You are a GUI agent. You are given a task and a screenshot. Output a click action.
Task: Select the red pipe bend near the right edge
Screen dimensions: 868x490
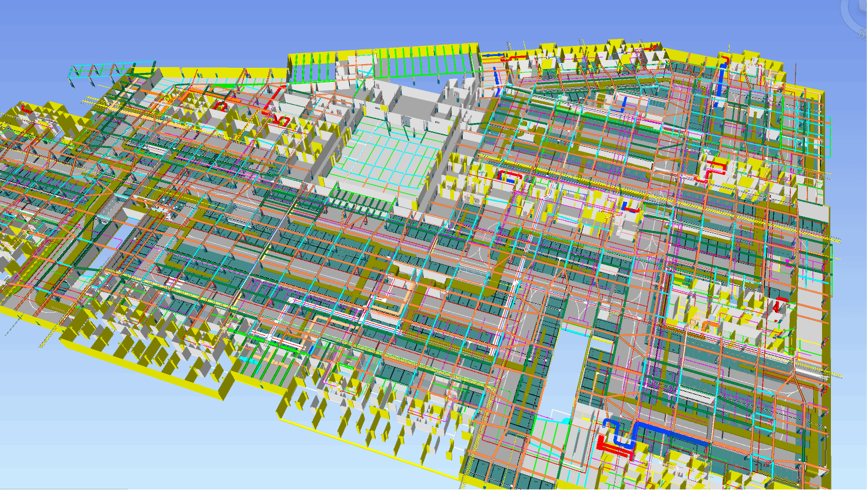point(781,304)
